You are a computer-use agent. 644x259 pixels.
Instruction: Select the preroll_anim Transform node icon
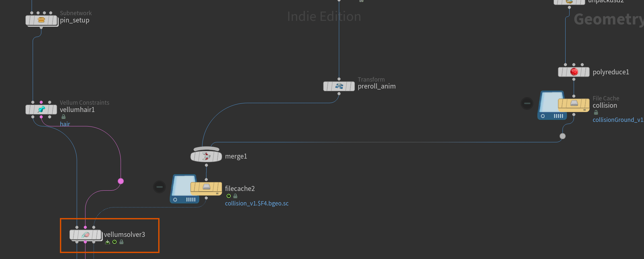[x=339, y=86]
